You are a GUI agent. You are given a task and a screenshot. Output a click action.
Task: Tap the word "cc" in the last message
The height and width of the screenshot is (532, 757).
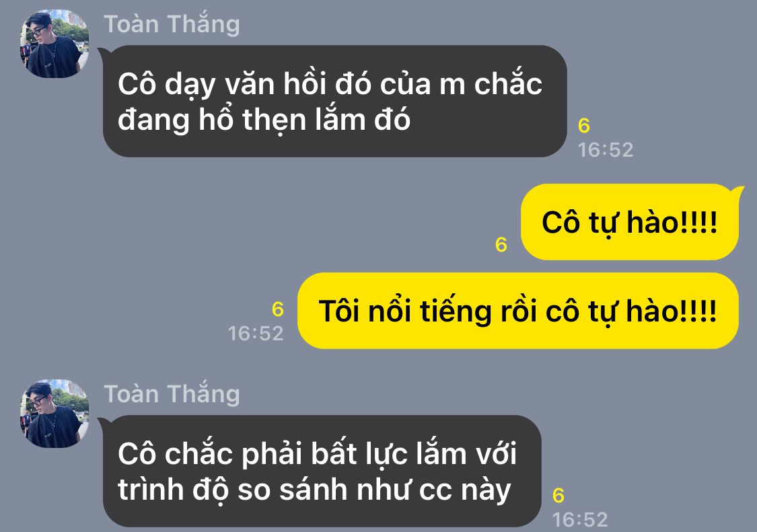pos(436,490)
